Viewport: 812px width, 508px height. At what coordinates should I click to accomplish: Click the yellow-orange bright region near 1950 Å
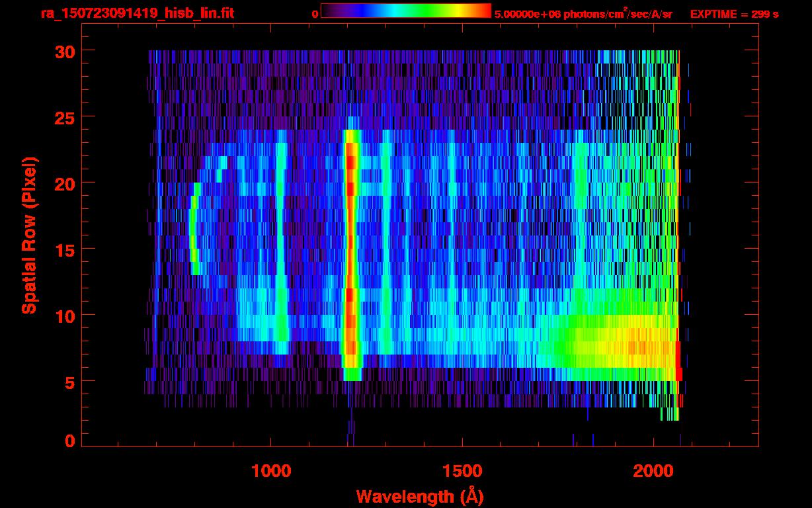[635, 345]
